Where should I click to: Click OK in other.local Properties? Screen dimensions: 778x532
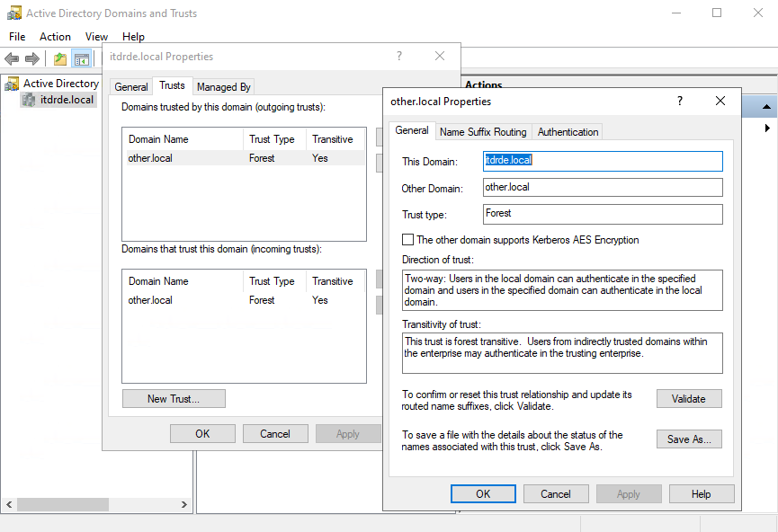[483, 494]
